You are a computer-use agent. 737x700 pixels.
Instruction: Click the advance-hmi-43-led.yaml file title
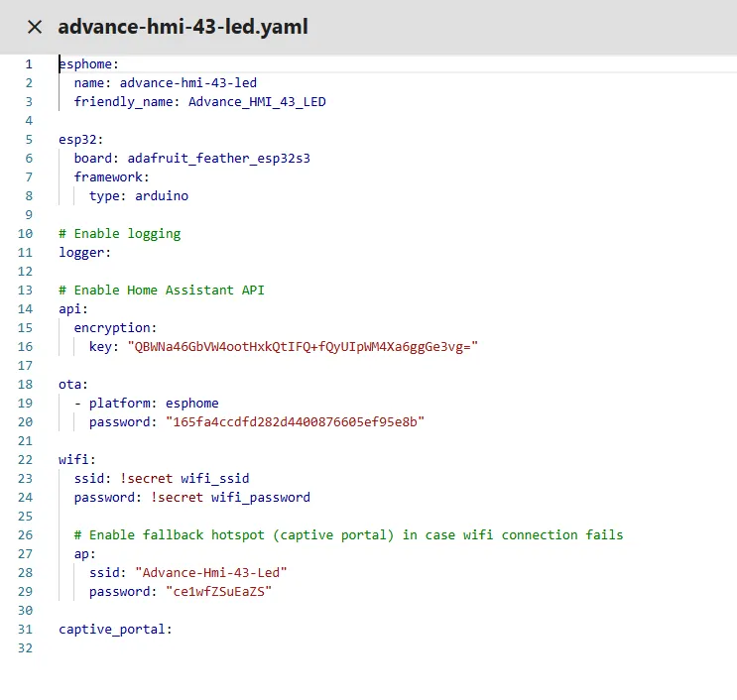click(x=183, y=27)
